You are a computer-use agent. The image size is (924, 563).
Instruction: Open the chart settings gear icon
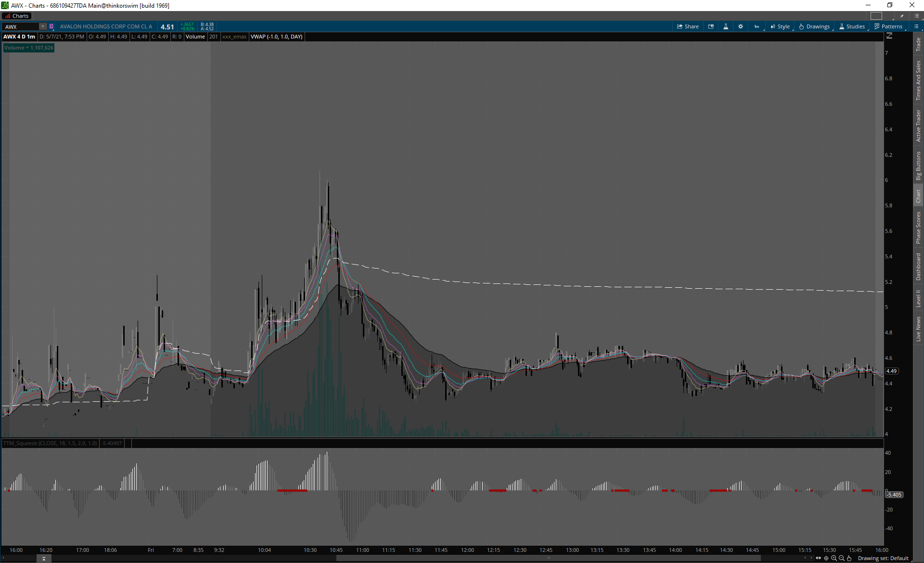pos(741,26)
